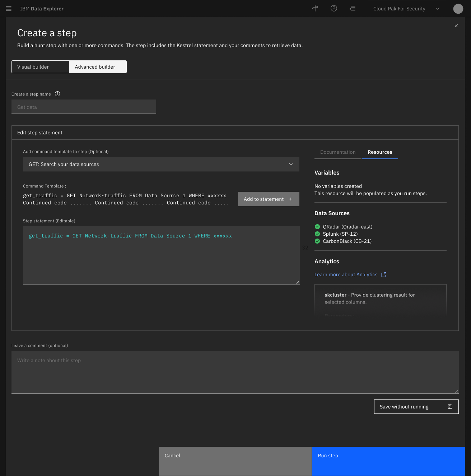
Task: Click IBM Data Explorer title
Action: [x=42, y=9]
